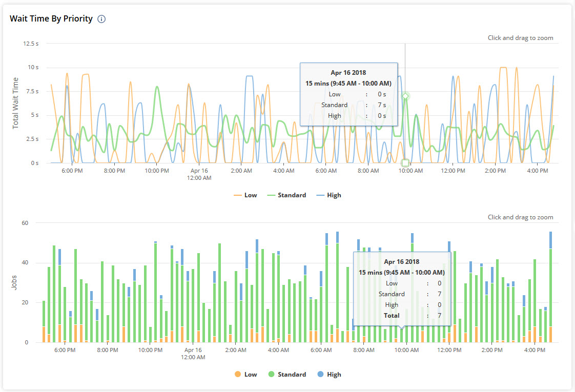Viewport: 575px width, 392px height.
Task: Click the "2.5 s" y-axis label
Action: coord(32,139)
